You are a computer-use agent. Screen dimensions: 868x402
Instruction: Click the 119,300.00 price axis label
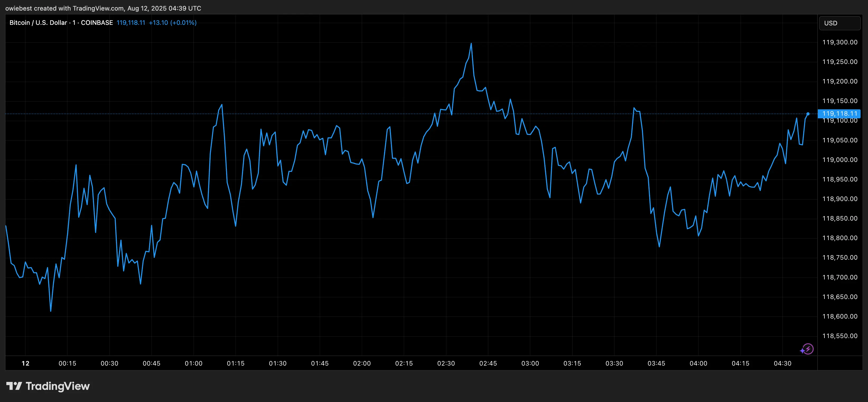click(x=840, y=42)
